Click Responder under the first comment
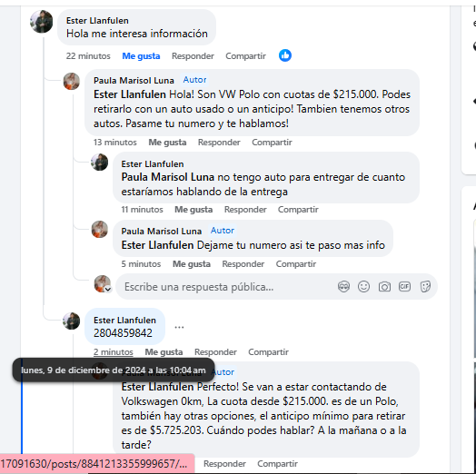The image size is (476, 474). [193, 56]
